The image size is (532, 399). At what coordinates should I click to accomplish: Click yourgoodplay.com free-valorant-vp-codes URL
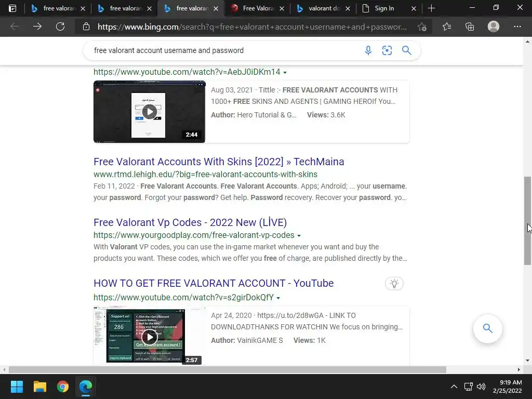click(194, 235)
